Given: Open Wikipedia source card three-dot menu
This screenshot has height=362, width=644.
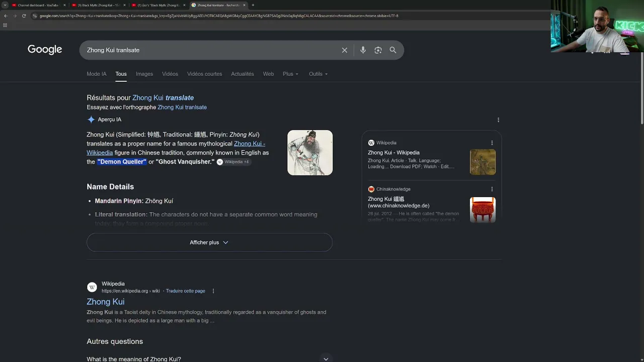Looking at the screenshot, I should (x=492, y=143).
